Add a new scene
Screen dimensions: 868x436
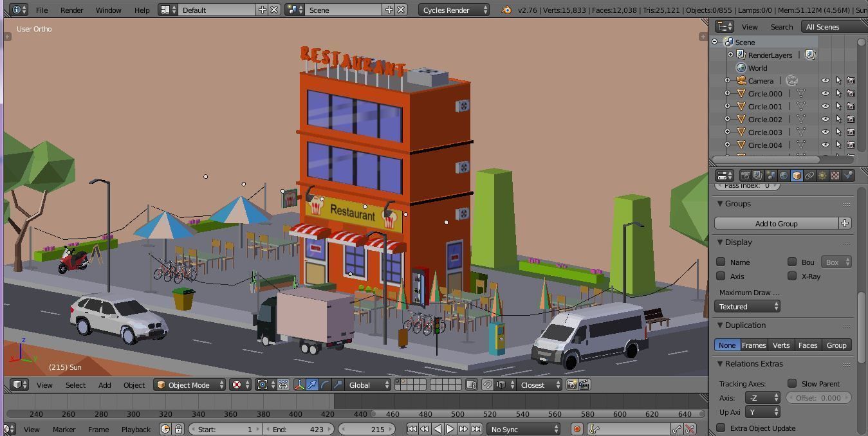click(x=389, y=10)
